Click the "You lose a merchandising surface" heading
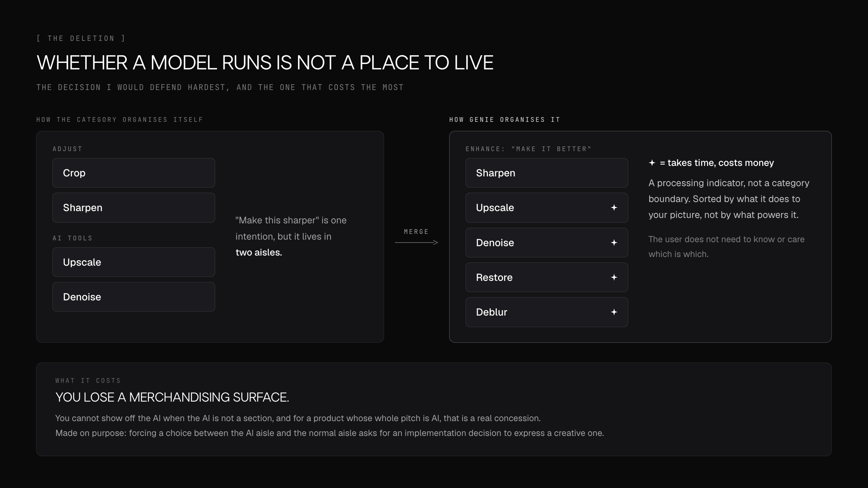This screenshot has width=868, height=488. (x=172, y=397)
